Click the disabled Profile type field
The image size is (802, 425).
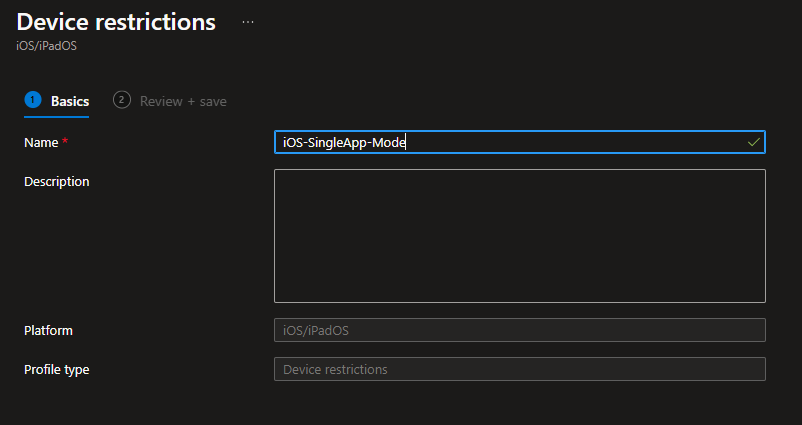[519, 369]
